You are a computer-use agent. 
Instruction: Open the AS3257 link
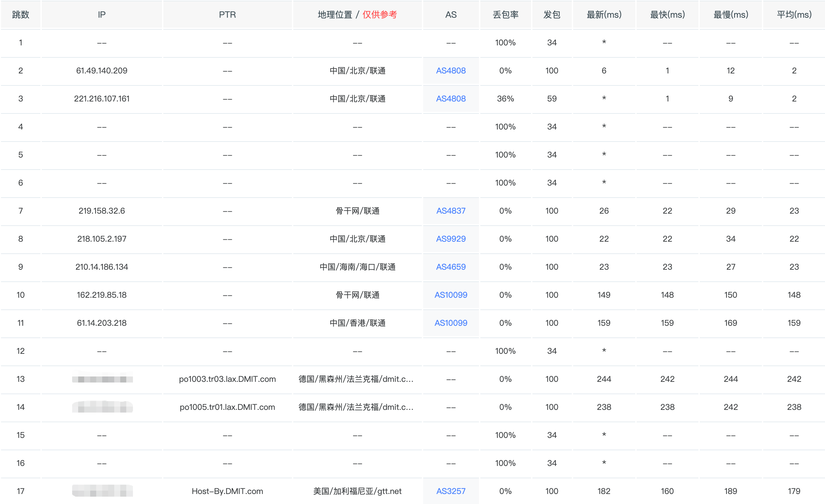[x=451, y=491]
